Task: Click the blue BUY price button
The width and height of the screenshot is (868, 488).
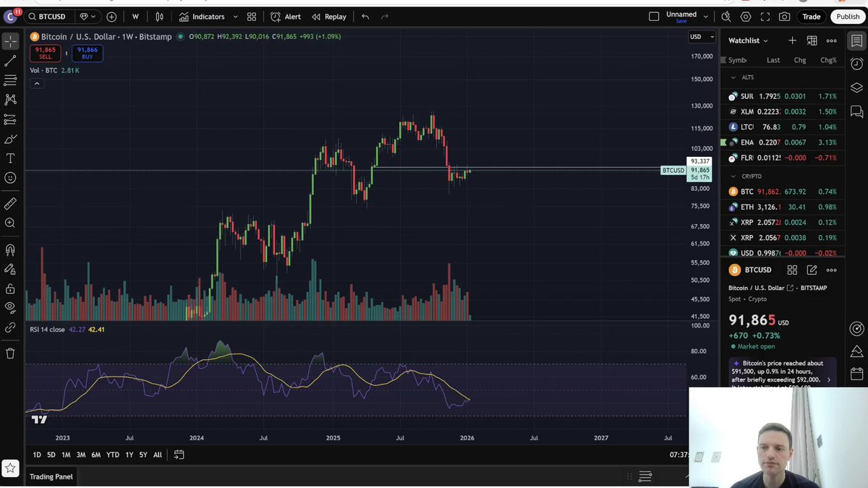Action: pyautogui.click(x=88, y=53)
